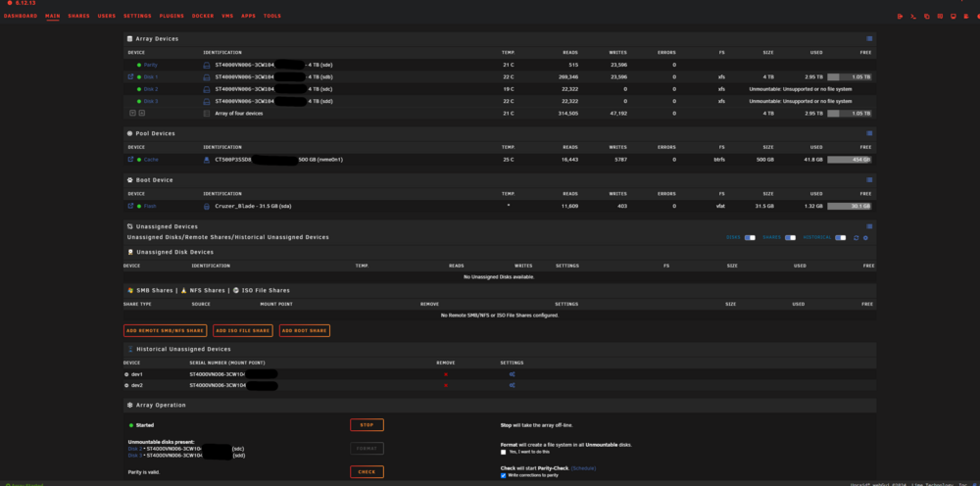980x486 pixels.
Task: Open the SETTINGS tab
Action: coord(137,16)
